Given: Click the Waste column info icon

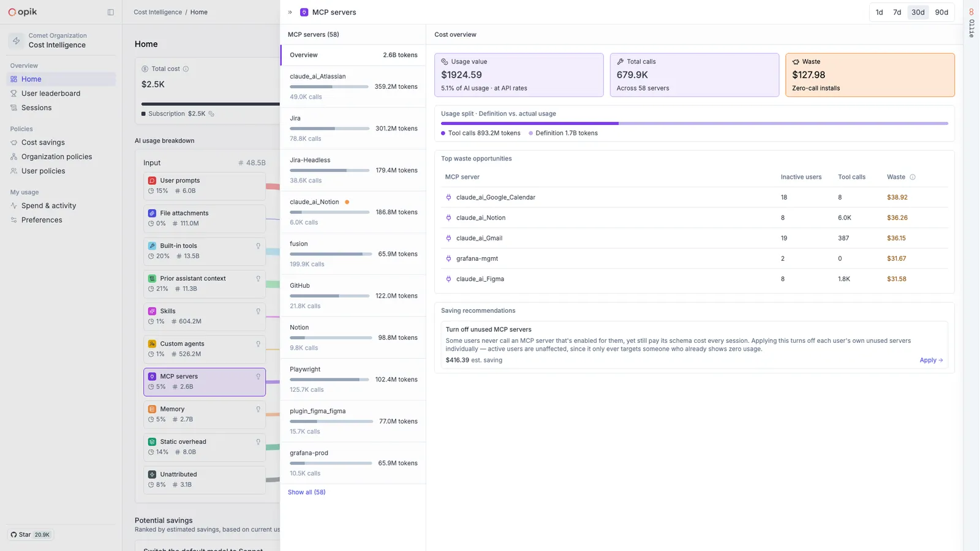Looking at the screenshot, I should coord(913,177).
